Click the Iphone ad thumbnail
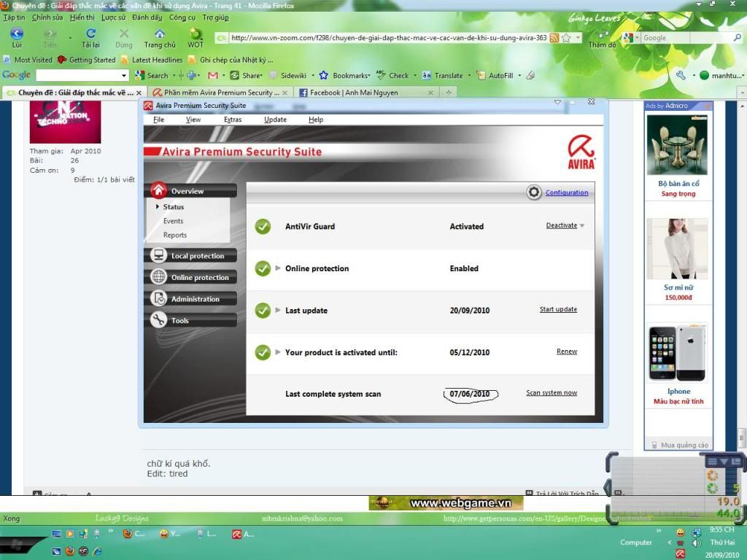This screenshot has width=747, height=560. point(678,352)
